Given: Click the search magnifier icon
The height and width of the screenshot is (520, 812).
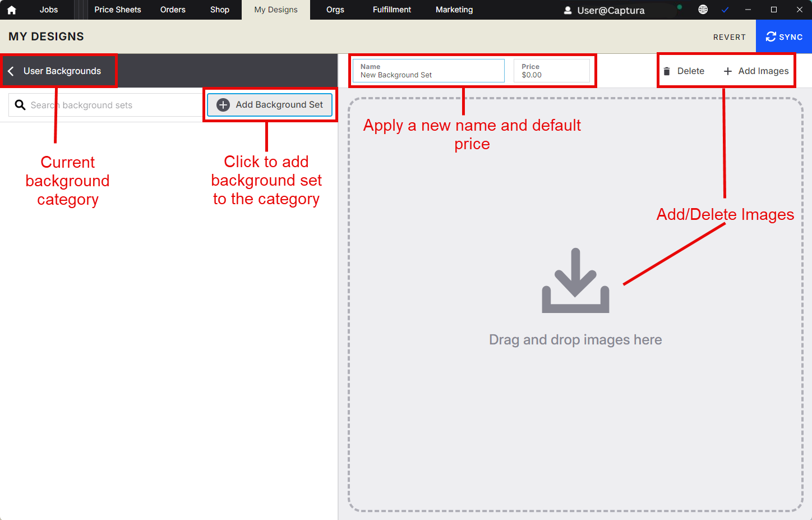Looking at the screenshot, I should [20, 105].
